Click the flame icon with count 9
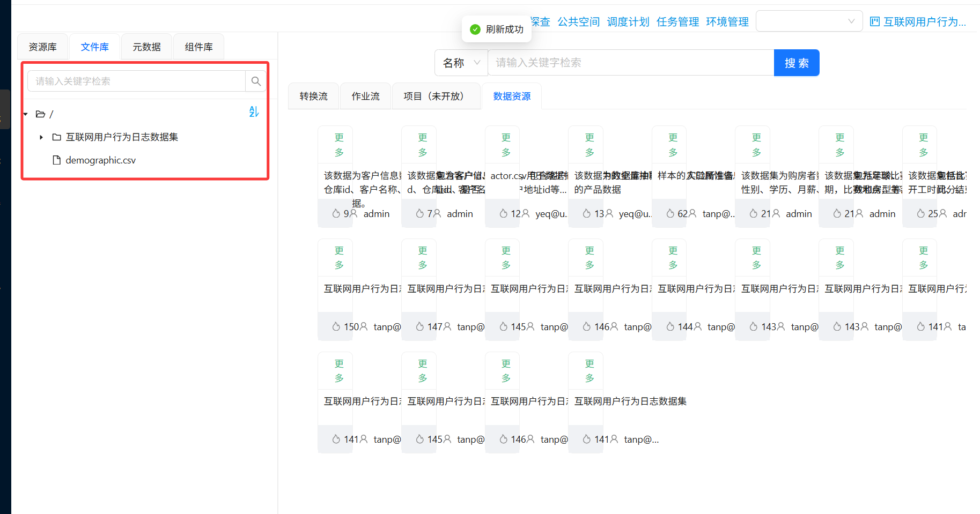The image size is (980, 514). point(336,213)
